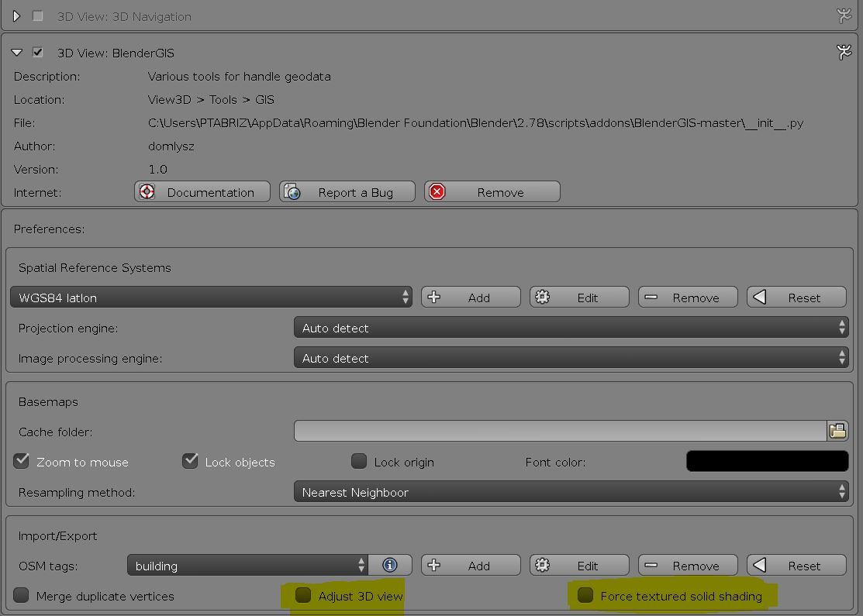The image size is (863, 616).
Task: Open the black Font color swatch
Action: (767, 461)
